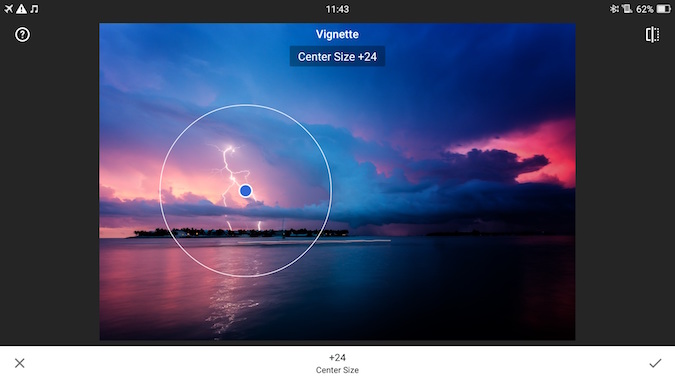Tap the Center Size +24 overlay label
The image size is (675, 380).
[x=337, y=56]
